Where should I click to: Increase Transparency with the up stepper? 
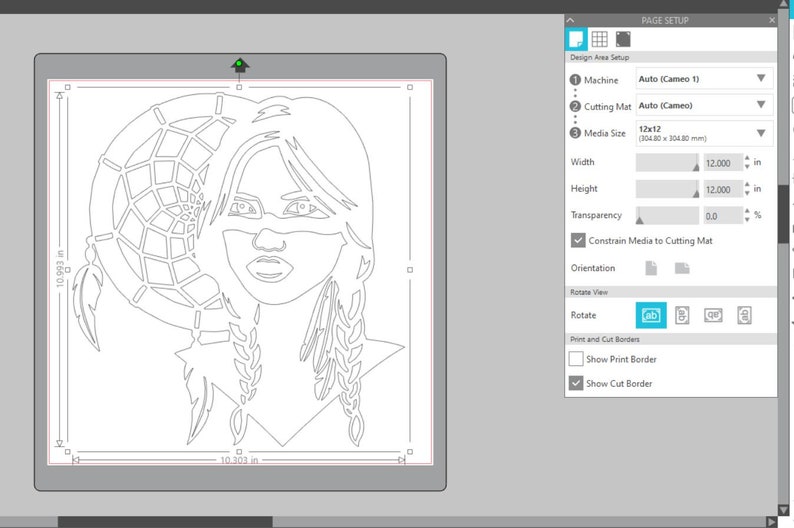point(747,211)
